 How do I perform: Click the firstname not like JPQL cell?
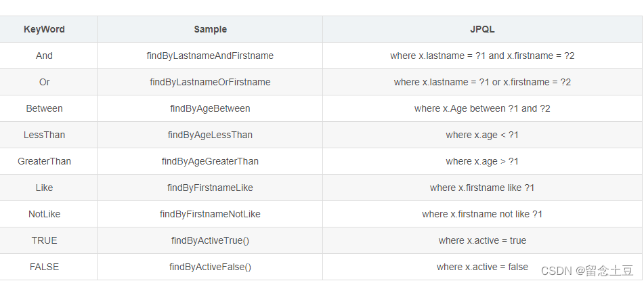point(482,214)
